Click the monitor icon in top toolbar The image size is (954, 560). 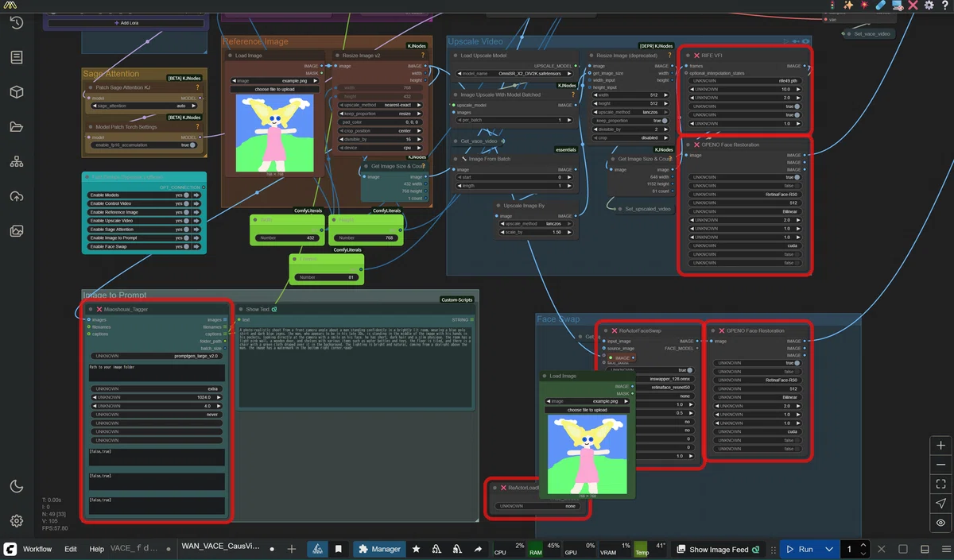[x=897, y=6]
